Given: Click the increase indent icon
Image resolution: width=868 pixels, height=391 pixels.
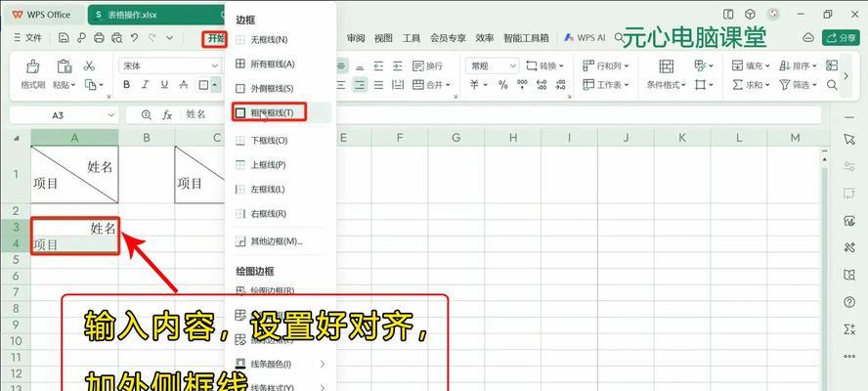Looking at the screenshot, I should [x=398, y=65].
